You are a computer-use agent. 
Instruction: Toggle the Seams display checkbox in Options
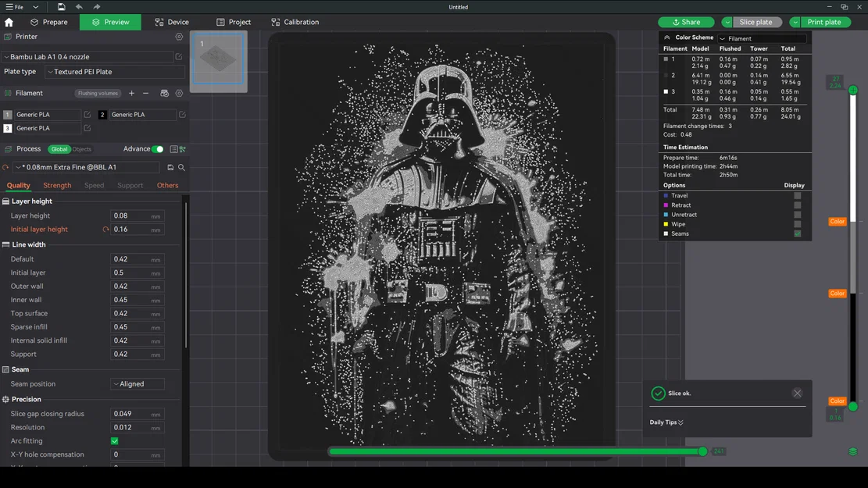click(x=797, y=233)
